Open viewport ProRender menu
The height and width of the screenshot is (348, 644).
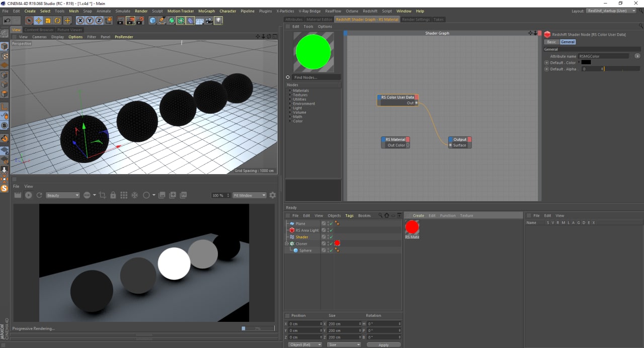(x=123, y=37)
